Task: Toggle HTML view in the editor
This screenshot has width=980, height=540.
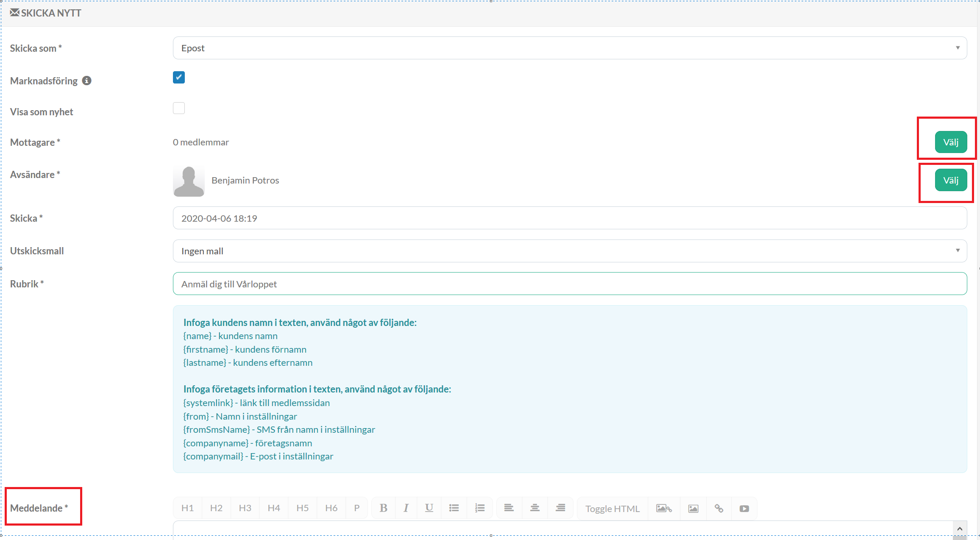Action: click(x=612, y=508)
